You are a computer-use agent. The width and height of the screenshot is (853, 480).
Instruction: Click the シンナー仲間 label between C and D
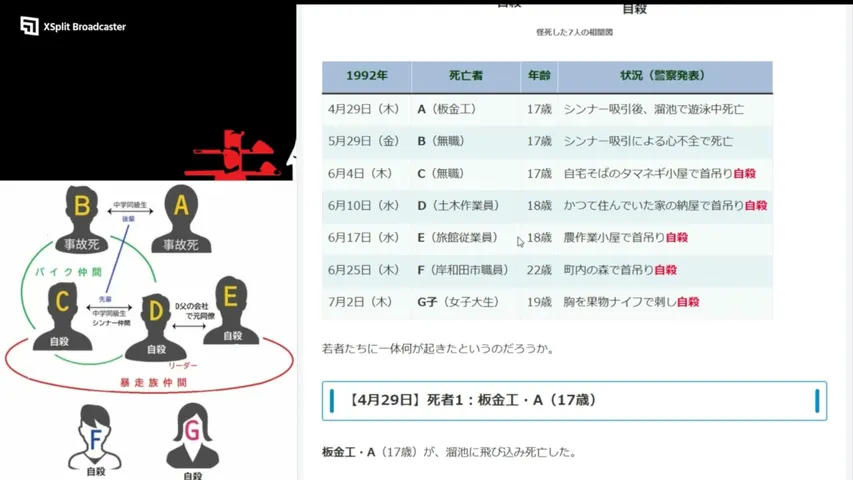tap(111, 323)
